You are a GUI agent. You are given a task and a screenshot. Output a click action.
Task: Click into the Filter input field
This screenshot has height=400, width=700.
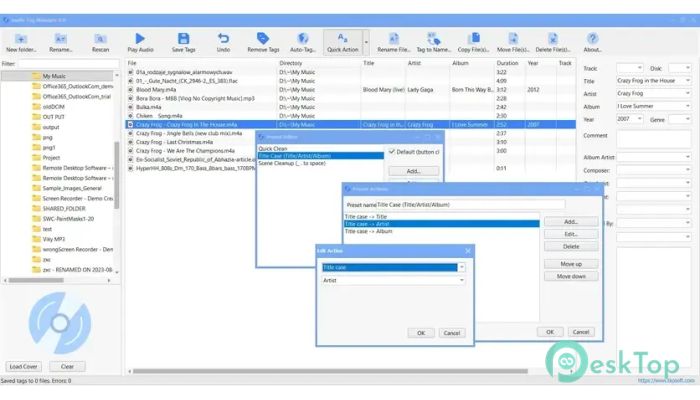[68, 64]
